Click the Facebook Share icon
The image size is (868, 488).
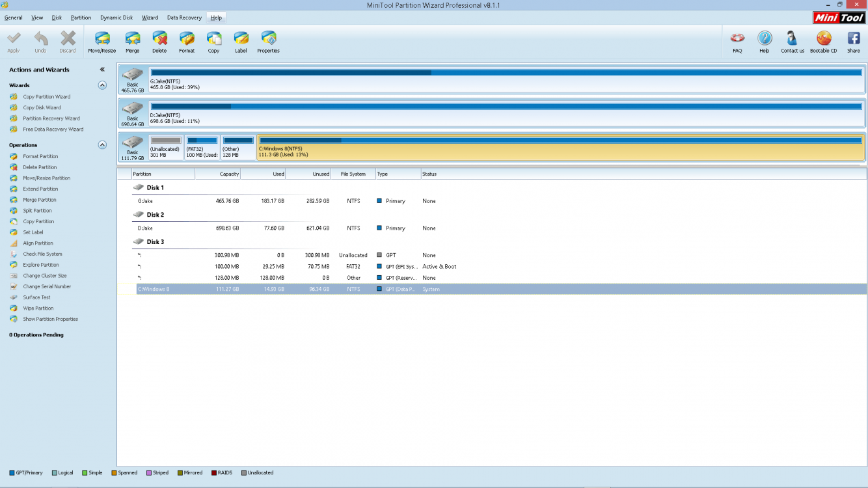coord(853,38)
